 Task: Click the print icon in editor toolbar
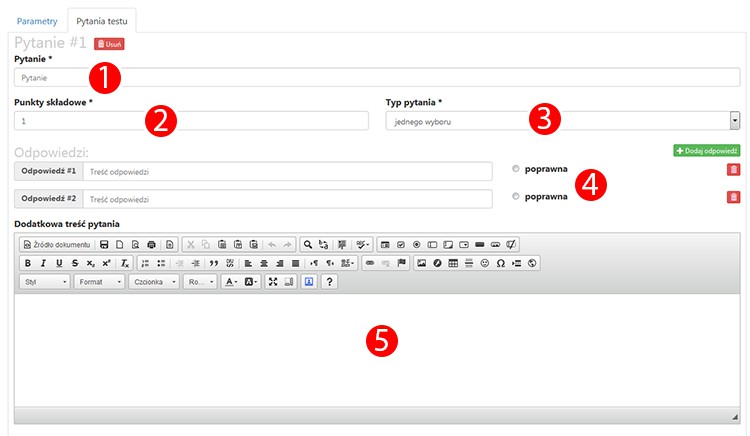(151, 244)
